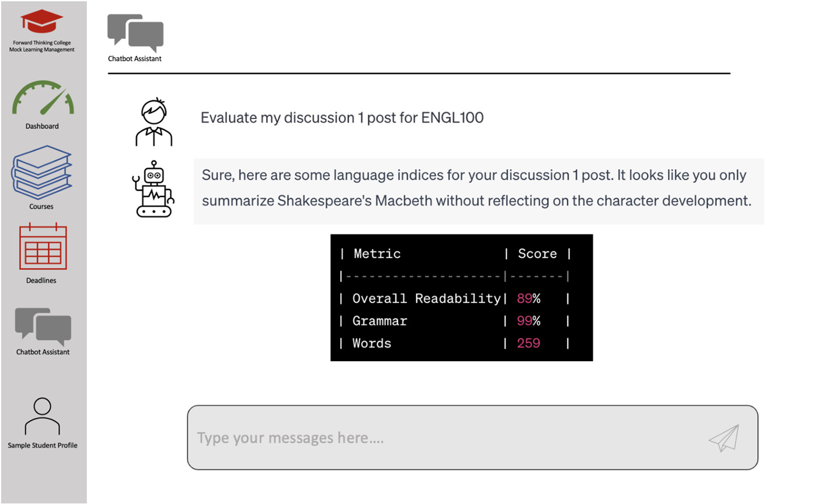Click the Overall Readability score 89%

tap(528, 299)
